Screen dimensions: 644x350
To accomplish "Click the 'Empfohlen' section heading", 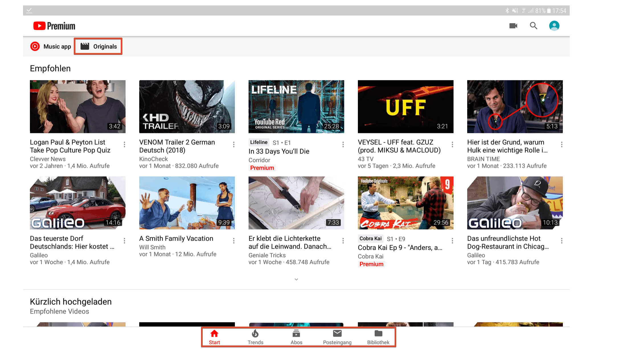I will 50,68.
